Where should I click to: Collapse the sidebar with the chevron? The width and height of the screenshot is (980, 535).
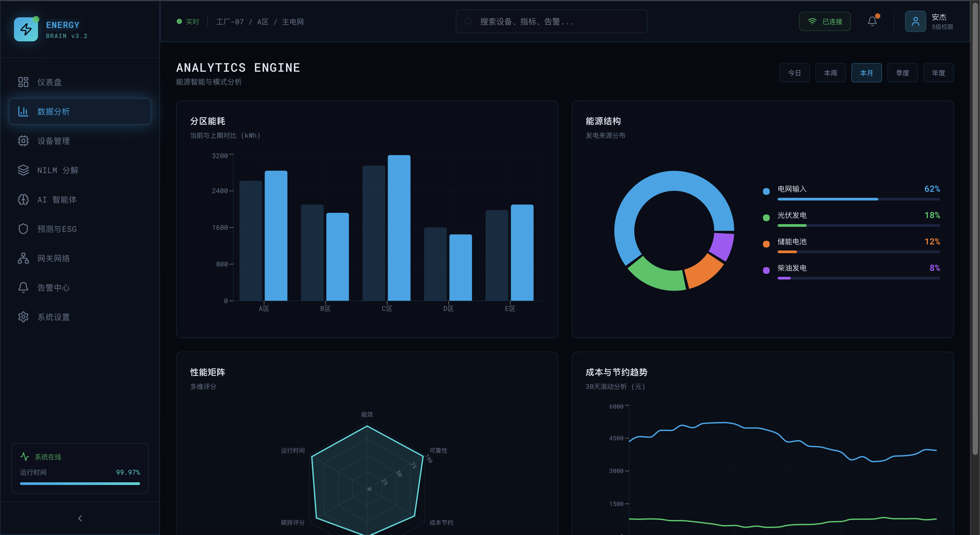point(80,518)
